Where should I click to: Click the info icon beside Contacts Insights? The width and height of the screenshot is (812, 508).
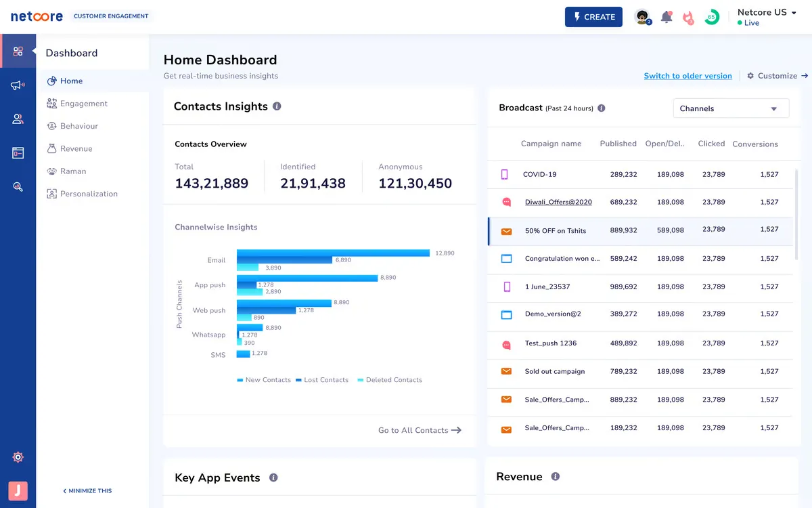277,106
